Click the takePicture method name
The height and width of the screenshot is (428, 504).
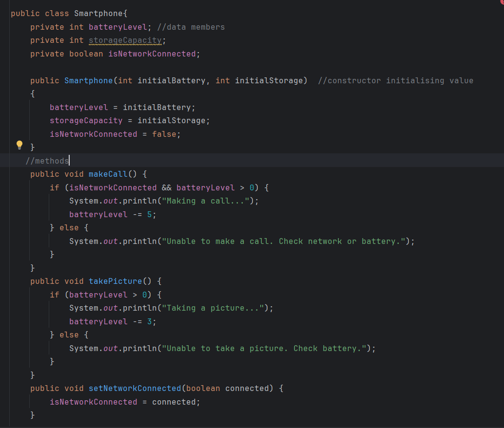[115, 281]
